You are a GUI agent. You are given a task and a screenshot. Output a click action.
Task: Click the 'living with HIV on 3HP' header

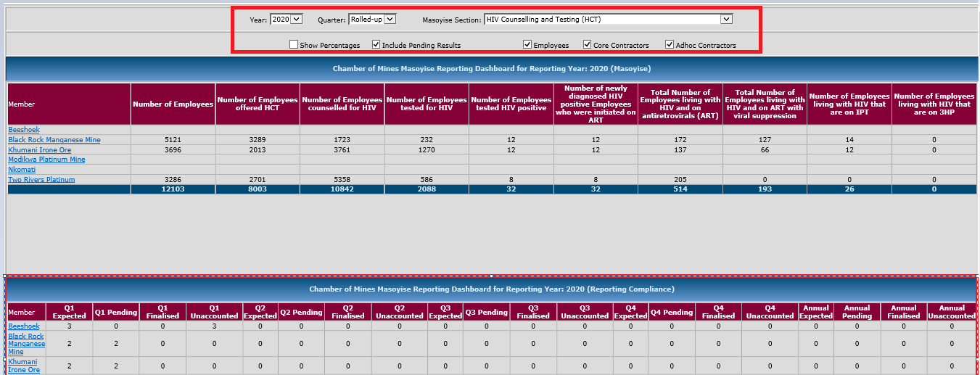934,104
